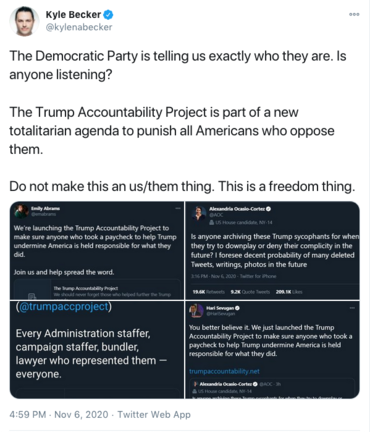Open the Hari Sevugan tweet screenshot image
Screen dimensions: 370x432
pyautogui.click(x=272, y=350)
